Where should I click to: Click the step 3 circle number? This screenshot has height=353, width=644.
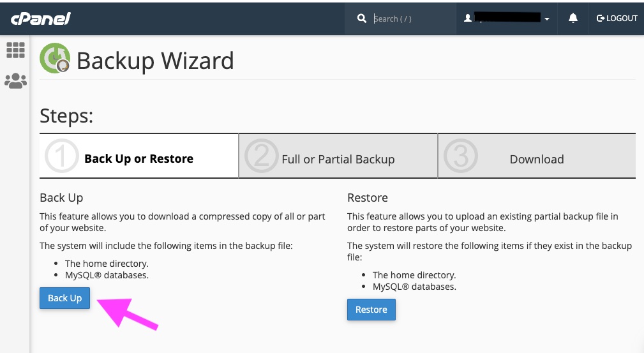460,157
